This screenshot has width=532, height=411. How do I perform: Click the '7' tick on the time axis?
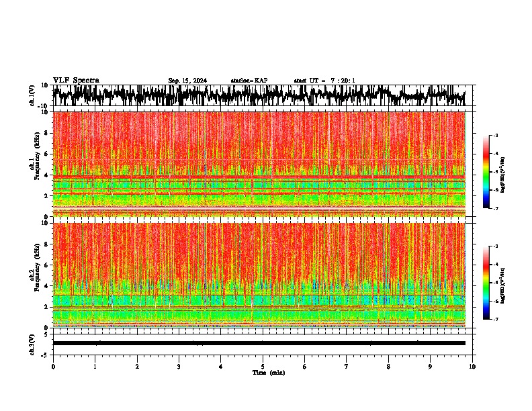click(x=347, y=367)
